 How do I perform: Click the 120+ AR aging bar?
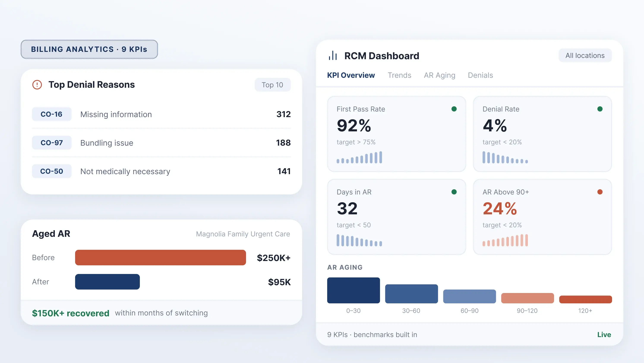coord(586,299)
